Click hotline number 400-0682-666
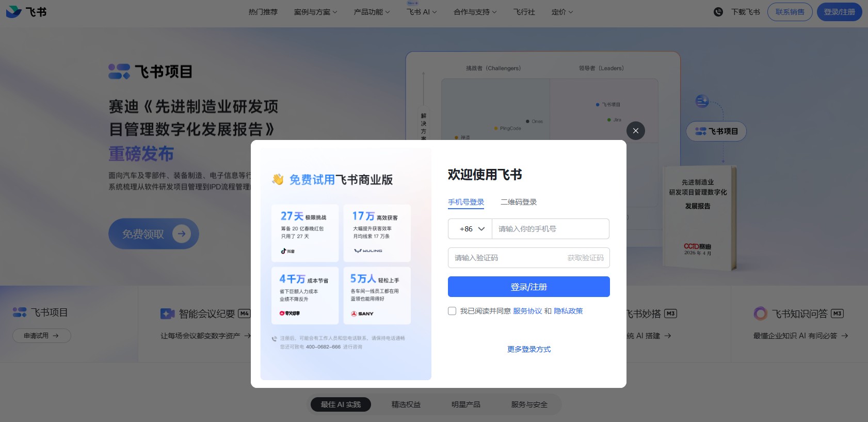 [323, 347]
